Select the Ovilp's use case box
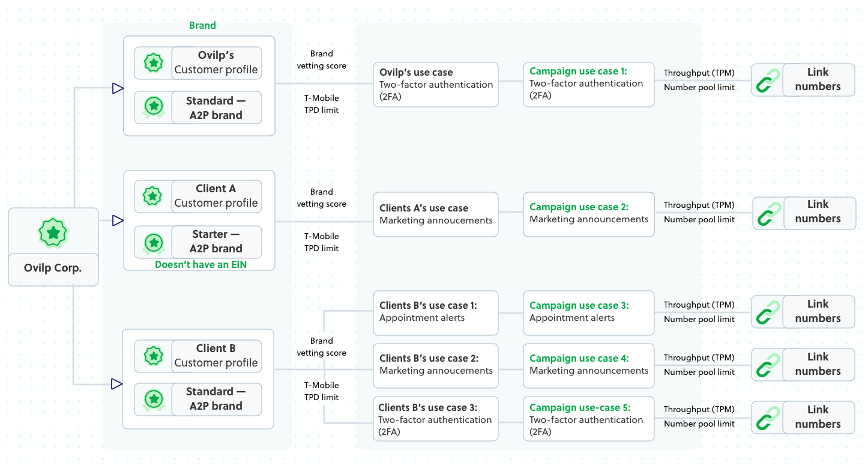This screenshot has height=465, width=868. point(435,85)
